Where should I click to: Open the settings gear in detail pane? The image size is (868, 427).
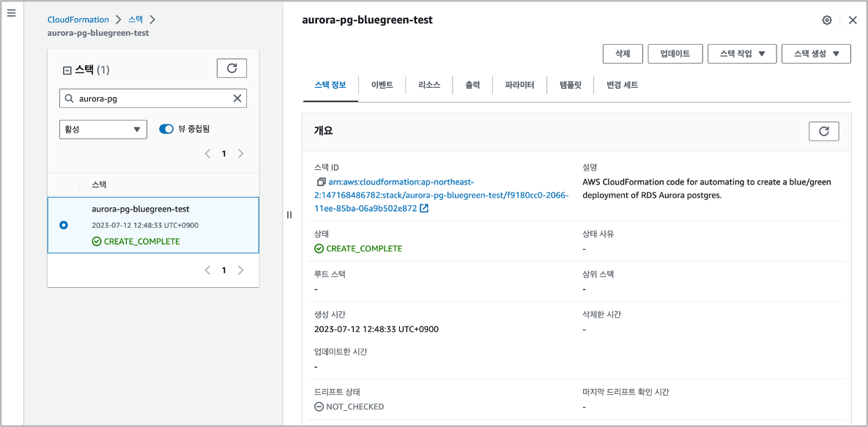coord(827,21)
